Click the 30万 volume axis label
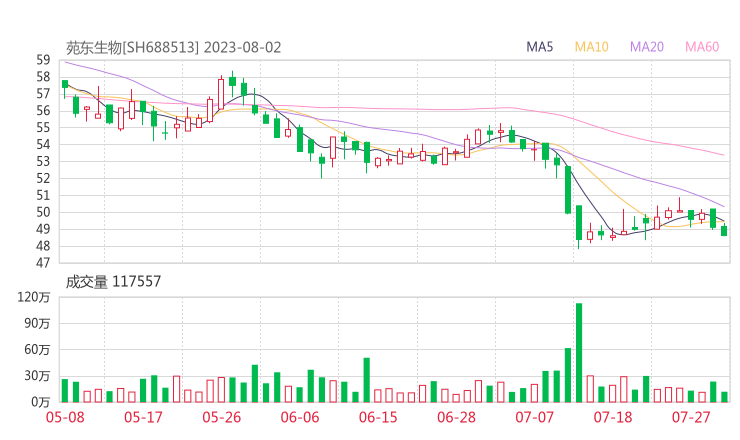This screenshot has height=440, width=740. [x=37, y=376]
